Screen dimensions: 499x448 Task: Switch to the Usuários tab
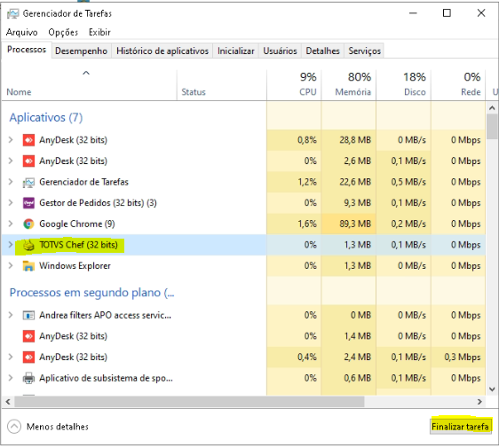(280, 51)
